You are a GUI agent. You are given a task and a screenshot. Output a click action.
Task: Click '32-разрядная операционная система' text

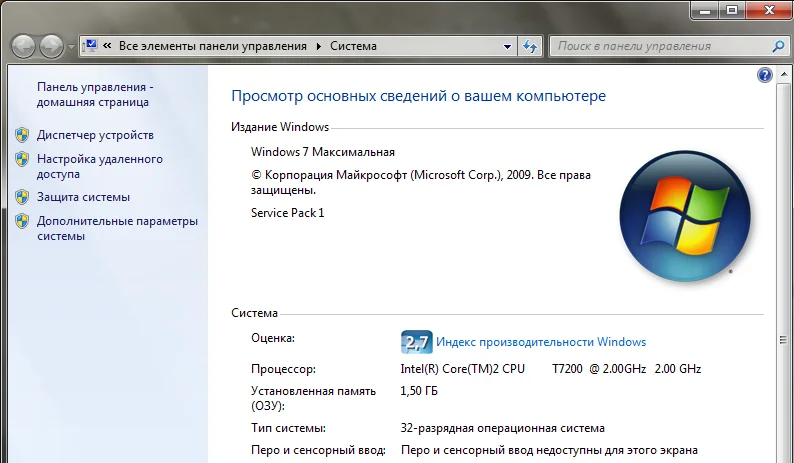coord(502,428)
